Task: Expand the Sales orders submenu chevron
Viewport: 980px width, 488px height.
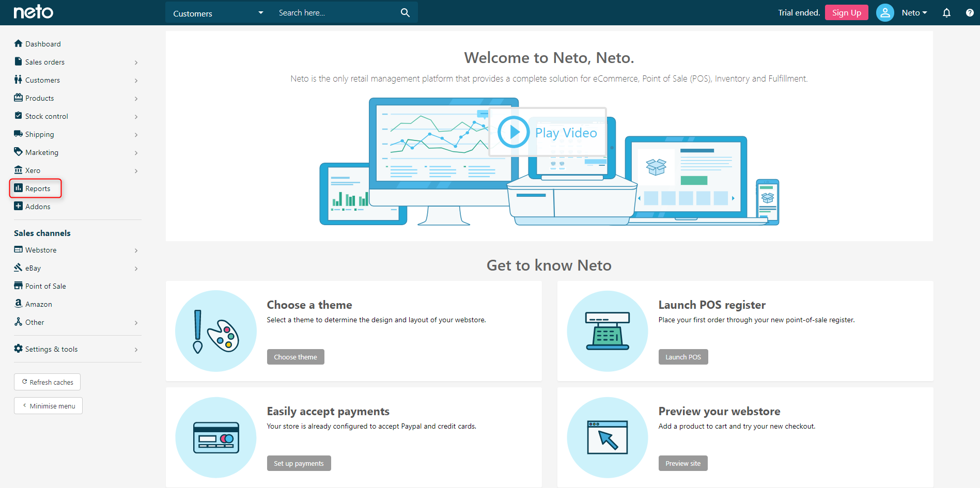Action: 136,62
